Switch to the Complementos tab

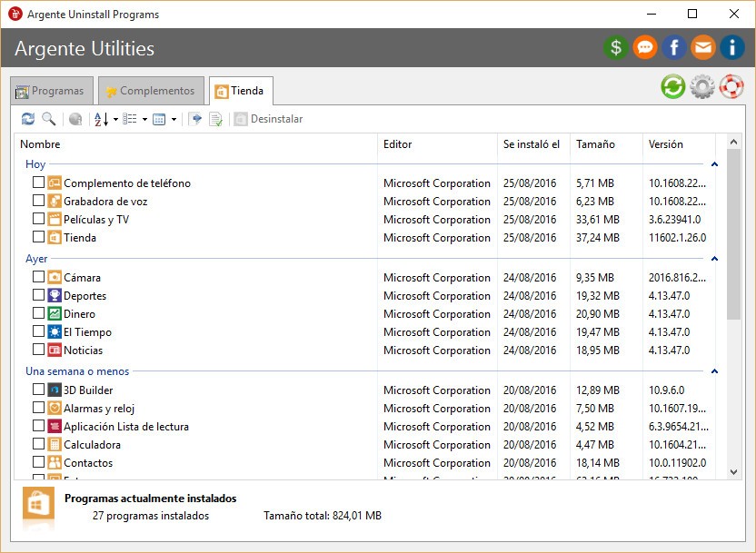click(x=150, y=91)
